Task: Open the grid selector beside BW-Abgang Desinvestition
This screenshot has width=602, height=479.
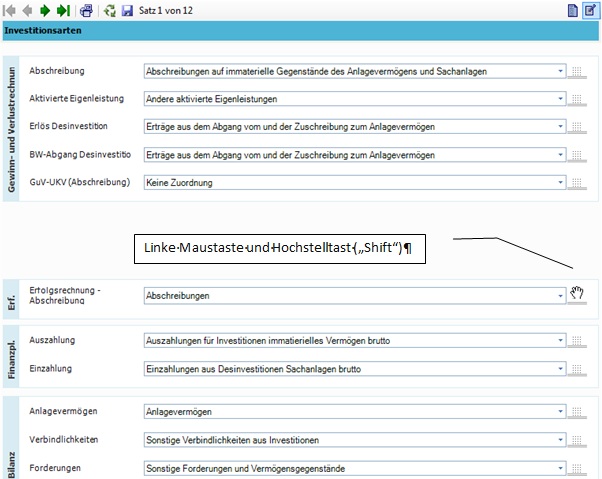Action: 577,155
